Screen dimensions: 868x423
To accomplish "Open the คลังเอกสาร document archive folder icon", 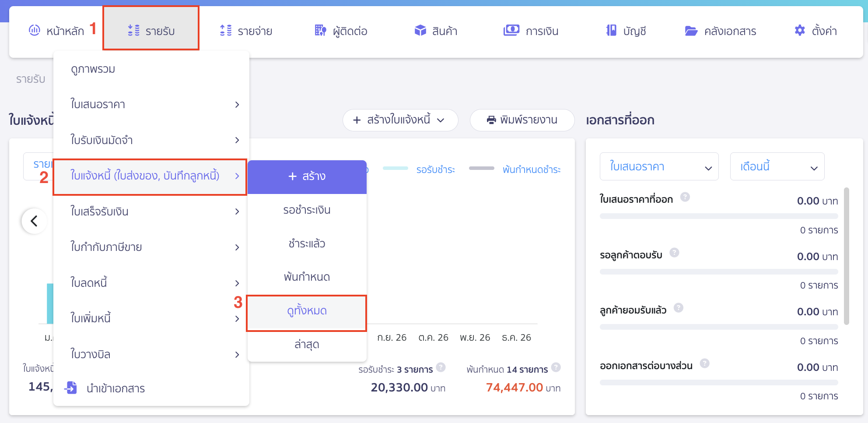I will tap(691, 31).
